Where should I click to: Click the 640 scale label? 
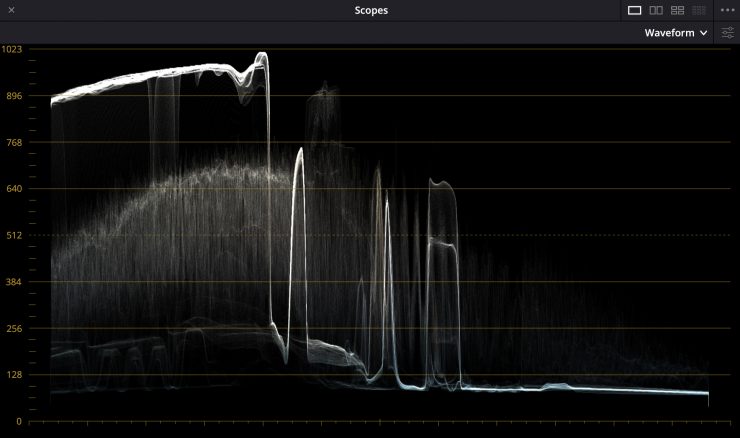[x=13, y=189]
